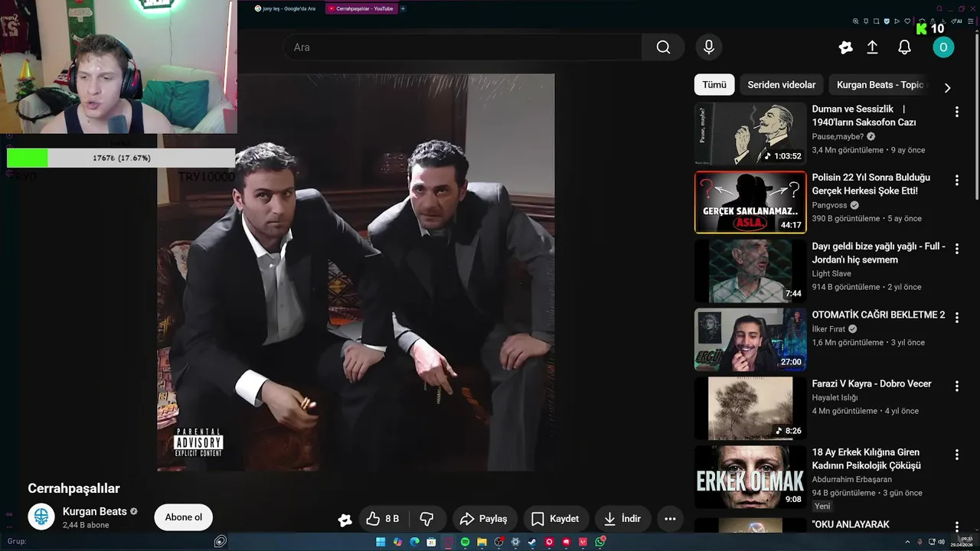Click the heart bookmark icon in toolbar
Image resolution: width=980 pixels, height=551 pixels.
tap(907, 21)
